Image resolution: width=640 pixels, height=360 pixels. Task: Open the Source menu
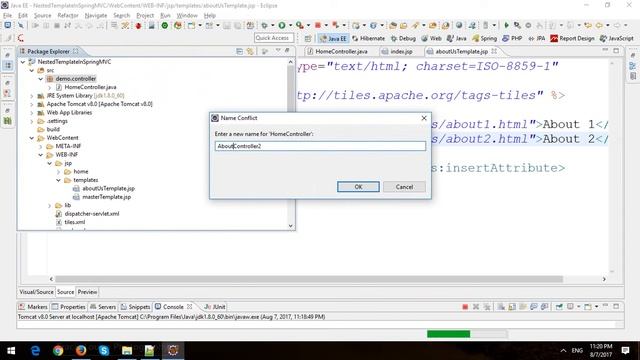[42, 16]
